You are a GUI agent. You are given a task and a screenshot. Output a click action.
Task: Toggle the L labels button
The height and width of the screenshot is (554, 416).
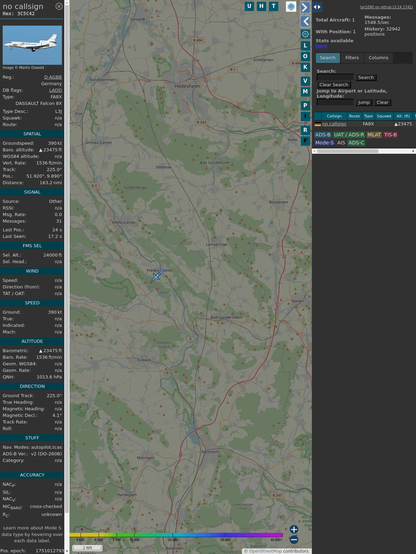(x=305, y=46)
